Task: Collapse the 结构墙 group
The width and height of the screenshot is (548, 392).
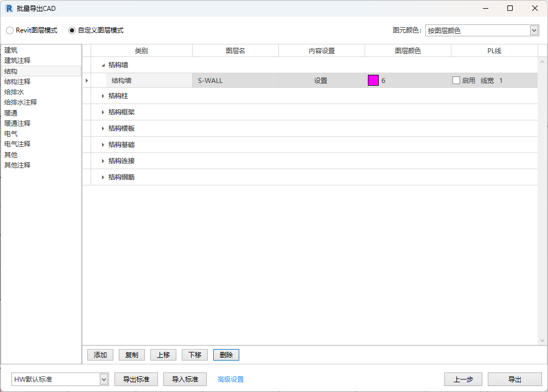Action: coord(103,65)
